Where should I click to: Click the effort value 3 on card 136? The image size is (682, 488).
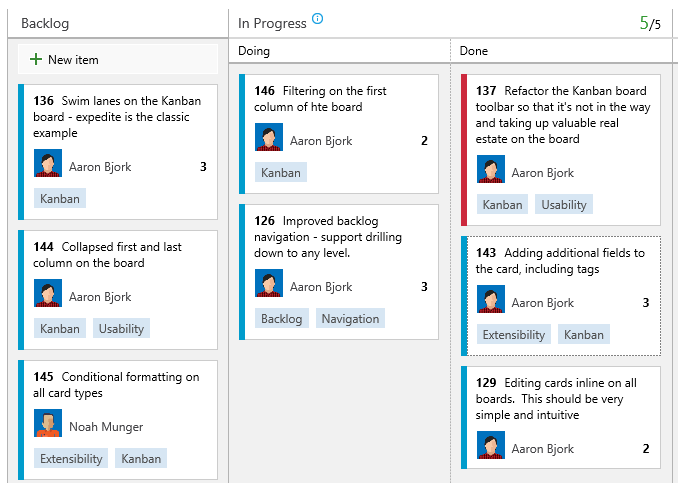(x=203, y=167)
